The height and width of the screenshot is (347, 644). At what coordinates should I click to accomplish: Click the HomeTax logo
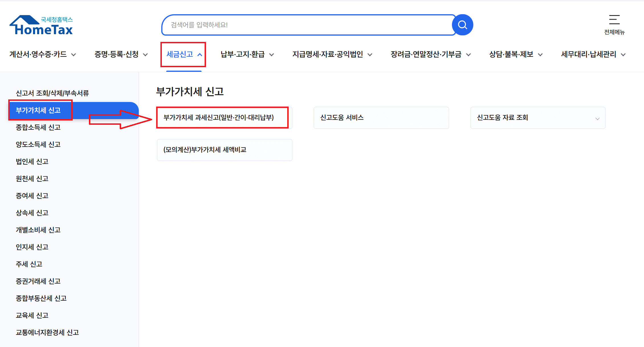(x=42, y=26)
